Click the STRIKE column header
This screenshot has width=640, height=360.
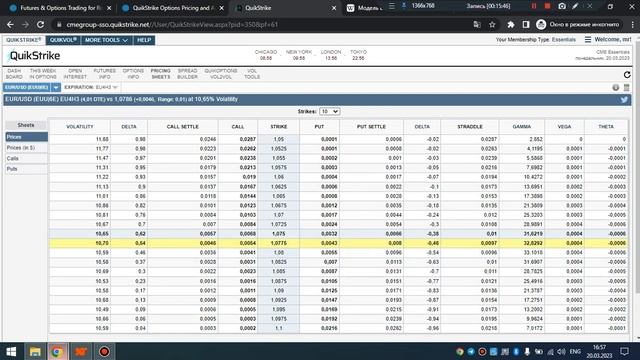(279, 127)
